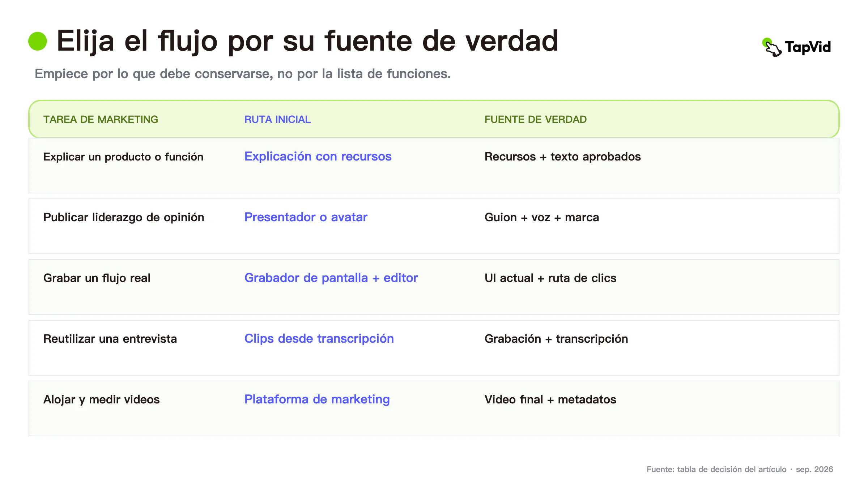Click the cell "Video final + metadatos"

tap(550, 399)
